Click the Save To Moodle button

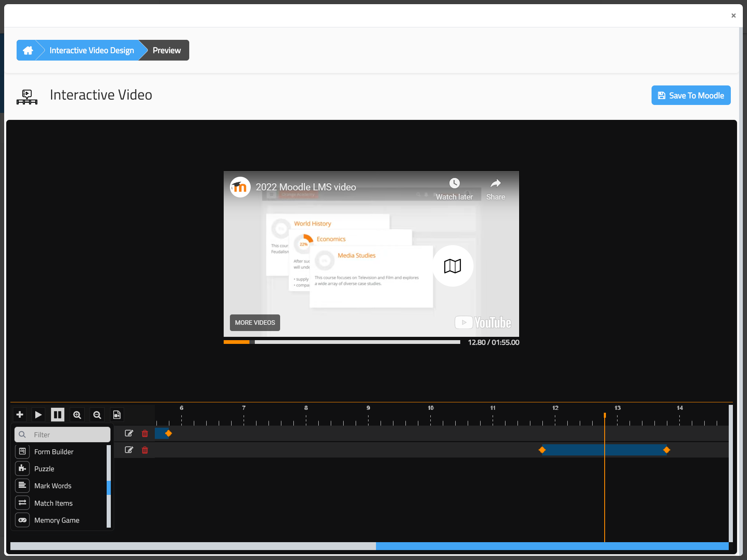691,95
